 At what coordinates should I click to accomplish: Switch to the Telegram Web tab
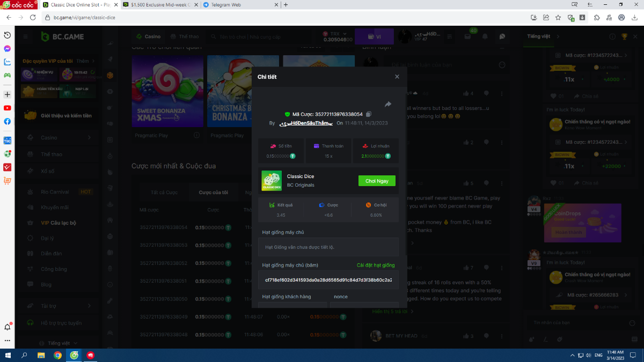[240, 5]
